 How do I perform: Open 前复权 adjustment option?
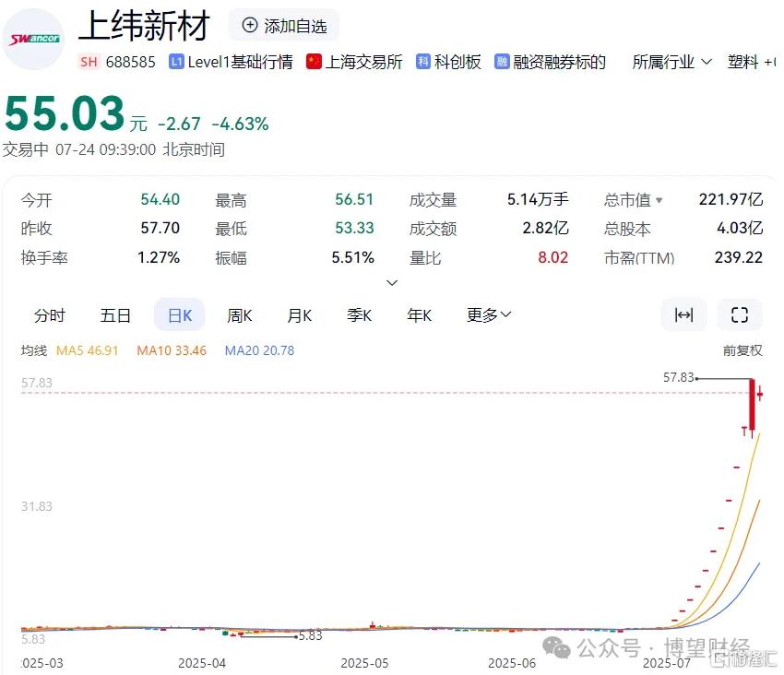742,350
